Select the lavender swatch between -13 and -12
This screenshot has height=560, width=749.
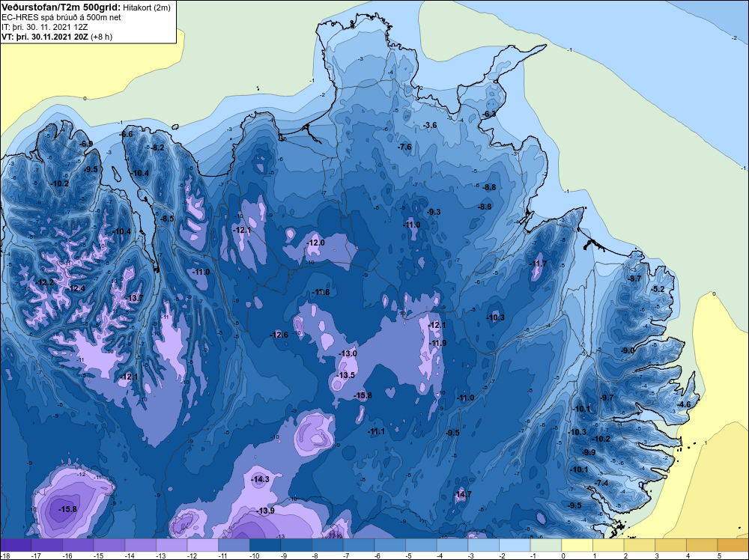tap(172, 545)
